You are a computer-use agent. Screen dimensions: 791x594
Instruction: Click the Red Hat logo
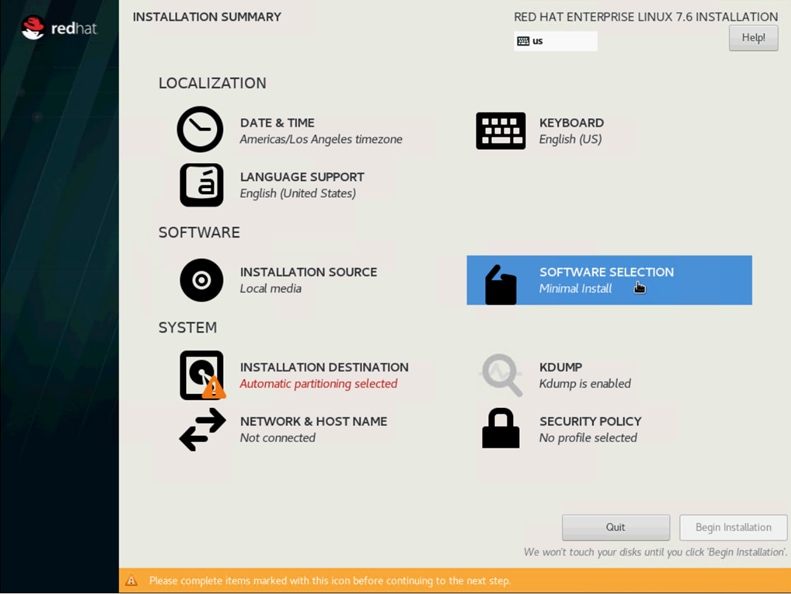click(x=59, y=28)
